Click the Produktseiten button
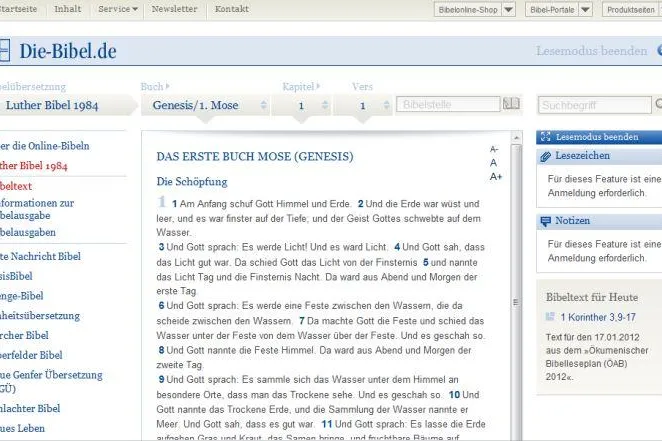The height and width of the screenshot is (441, 662). coord(632,9)
